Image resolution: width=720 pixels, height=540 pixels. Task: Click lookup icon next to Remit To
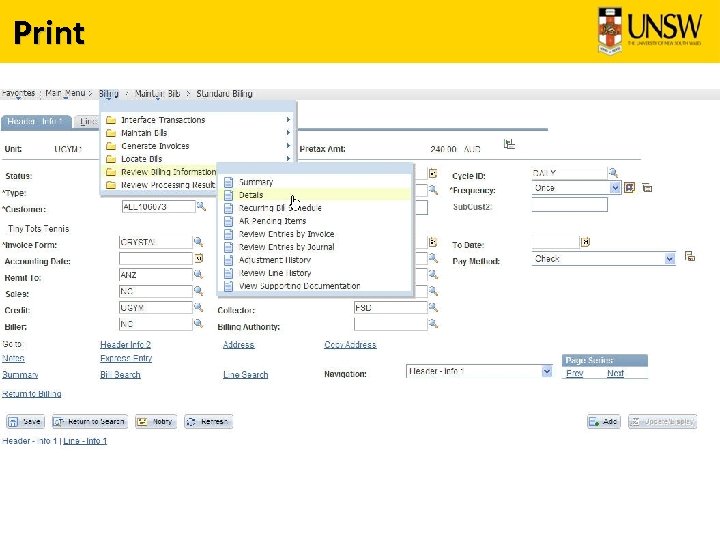pos(198,275)
